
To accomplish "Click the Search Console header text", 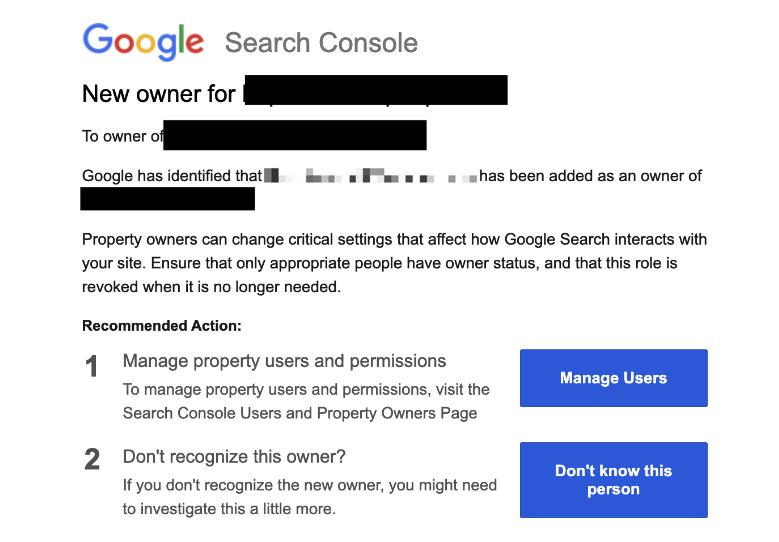I will (x=321, y=43).
